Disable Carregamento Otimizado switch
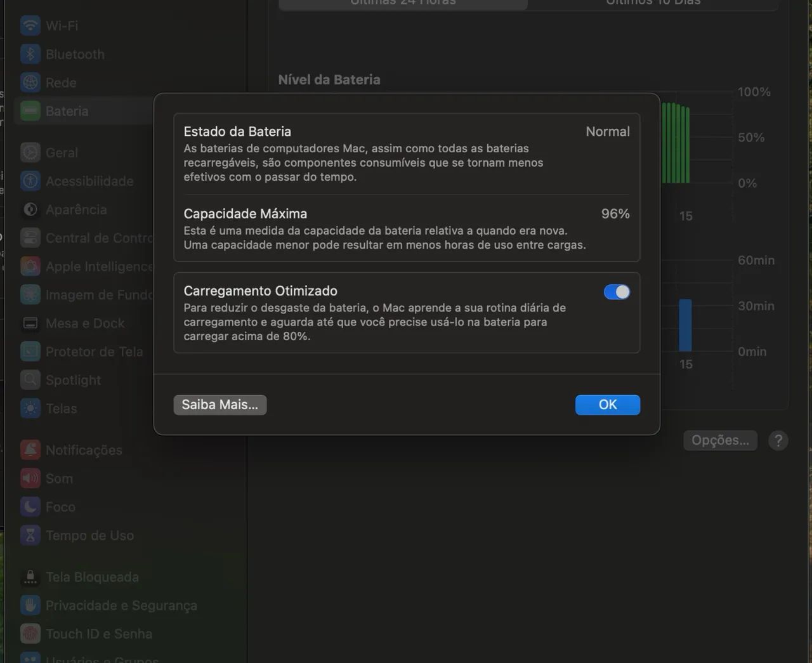Viewport: 812px width, 663px height. (x=616, y=292)
